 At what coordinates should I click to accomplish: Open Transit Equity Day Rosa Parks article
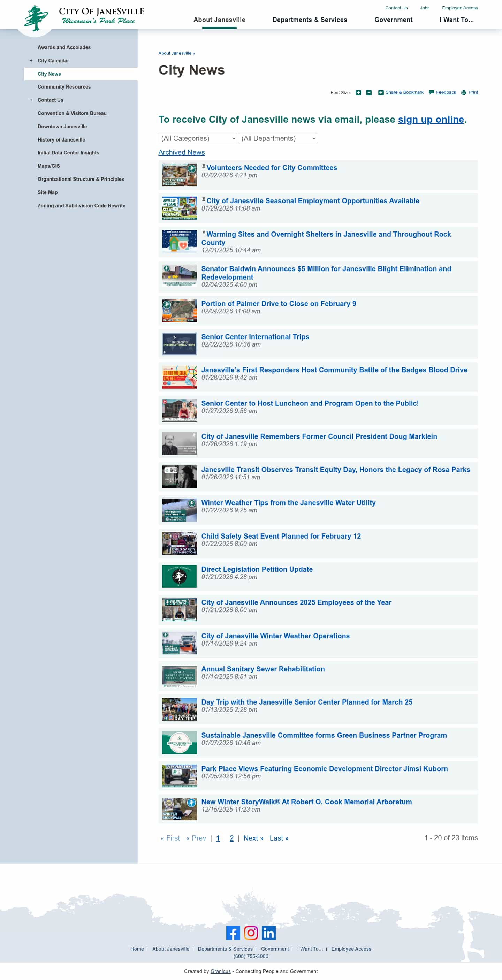click(336, 470)
